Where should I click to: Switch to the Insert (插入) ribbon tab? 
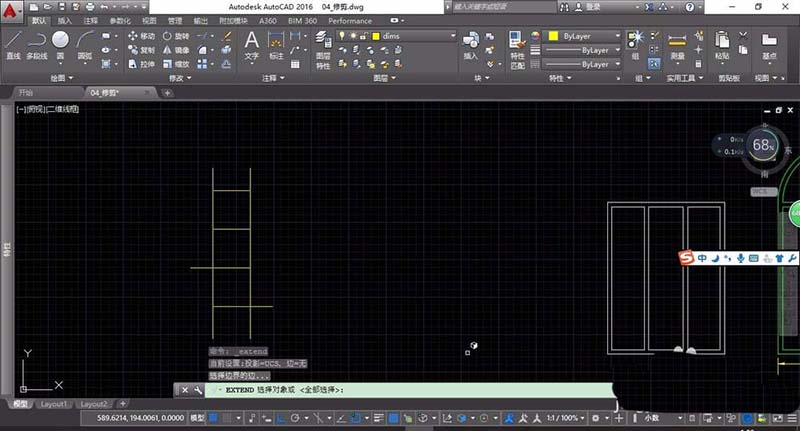pyautogui.click(x=64, y=20)
